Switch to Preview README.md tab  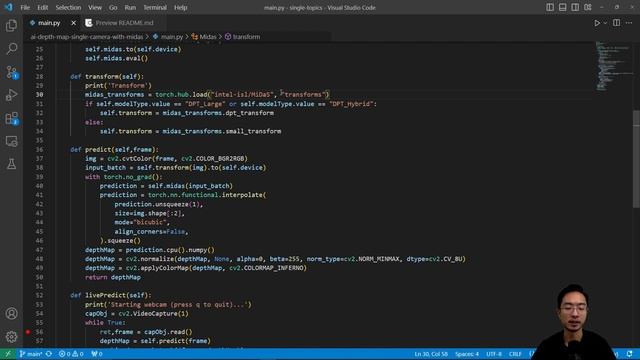[124, 23]
